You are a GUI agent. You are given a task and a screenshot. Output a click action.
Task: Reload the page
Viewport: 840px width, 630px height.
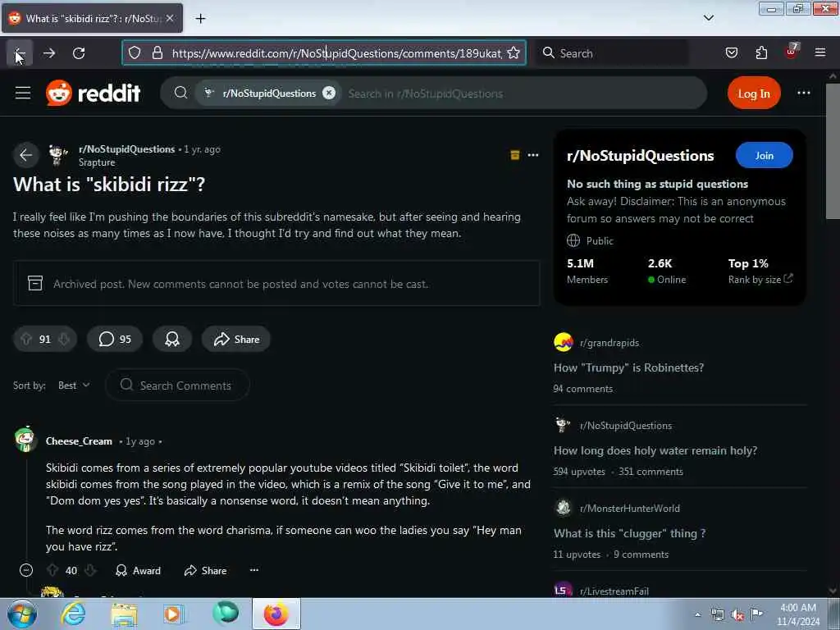[x=79, y=53]
